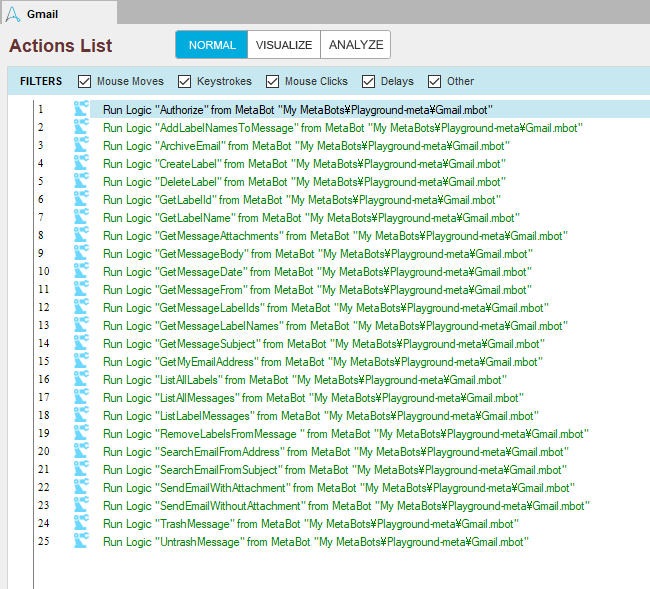650x589 pixels.
Task: Switch to the VISUALIZE view
Action: (x=284, y=45)
